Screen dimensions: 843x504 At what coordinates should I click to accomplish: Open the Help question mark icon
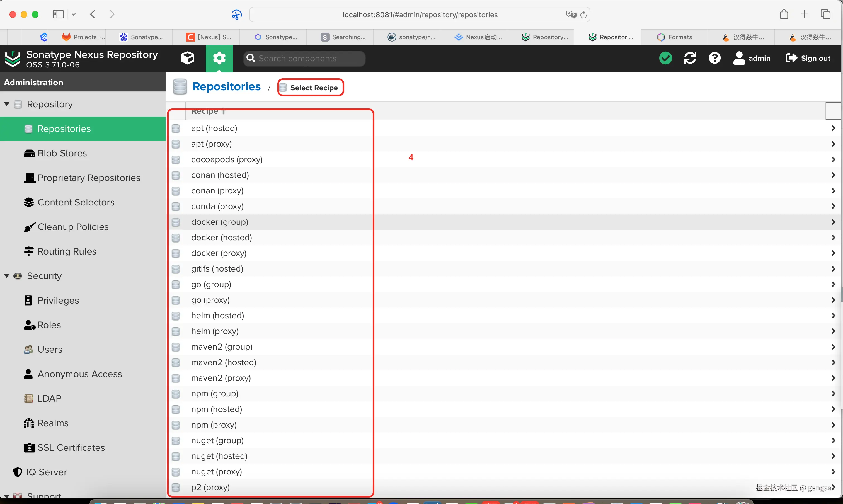tap(714, 58)
